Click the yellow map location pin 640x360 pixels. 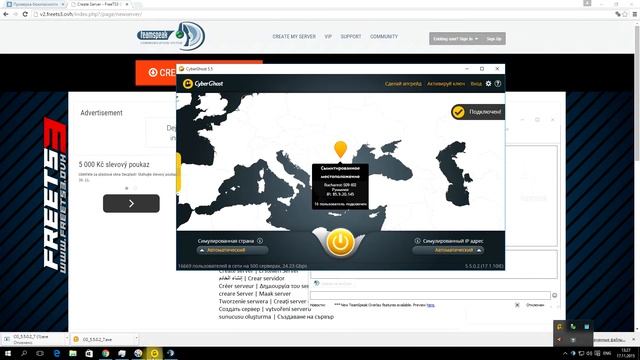click(340, 149)
